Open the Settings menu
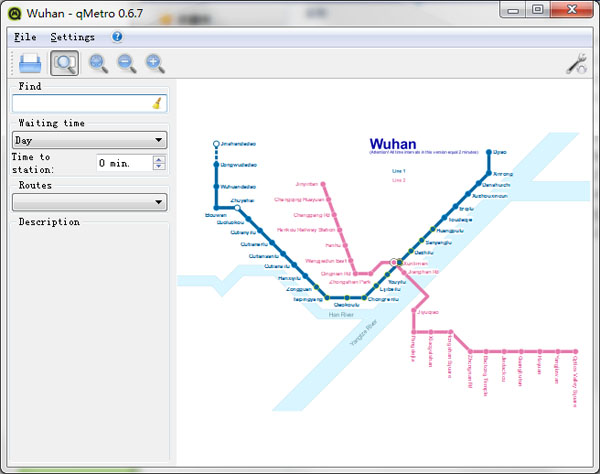Viewport: 600px width, 474px height. point(72,37)
